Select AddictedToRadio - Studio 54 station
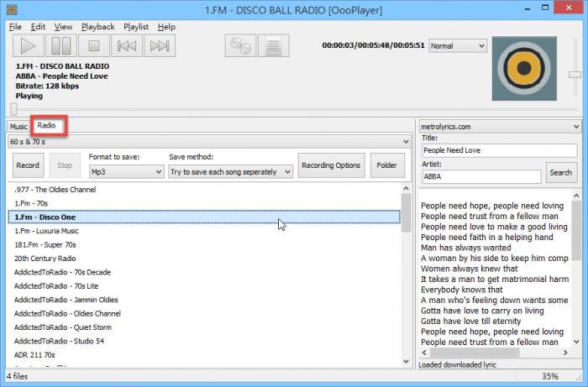Viewport: 588px width, 387px height. 204,342
